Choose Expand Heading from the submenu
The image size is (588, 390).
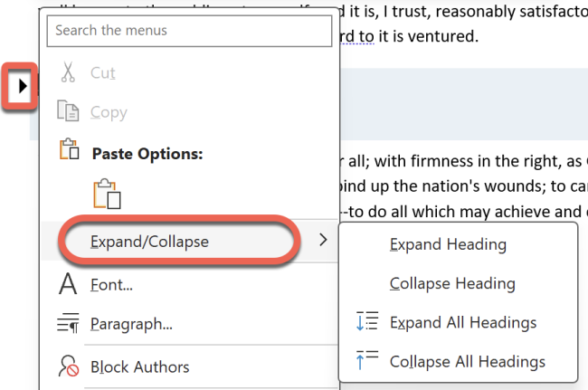(448, 244)
